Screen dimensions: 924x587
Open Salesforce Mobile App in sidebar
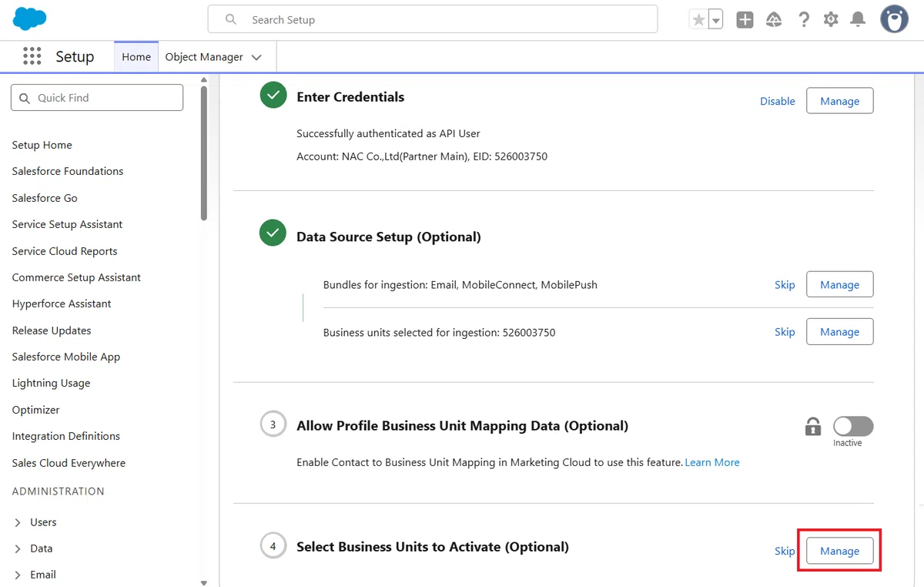66,357
